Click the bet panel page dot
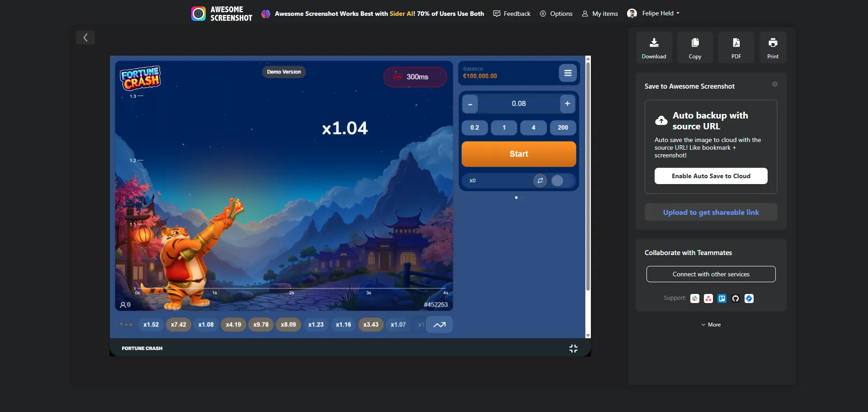The height and width of the screenshot is (412, 868). [x=516, y=198]
